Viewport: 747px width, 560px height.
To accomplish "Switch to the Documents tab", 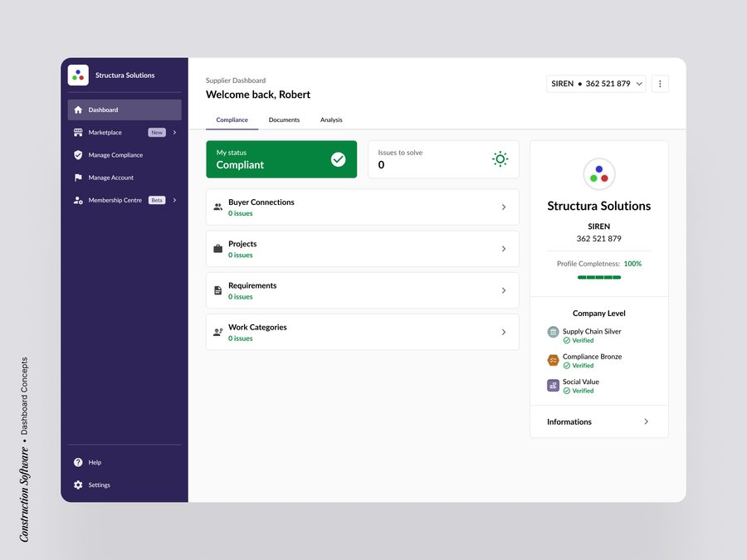I will pyautogui.click(x=284, y=120).
